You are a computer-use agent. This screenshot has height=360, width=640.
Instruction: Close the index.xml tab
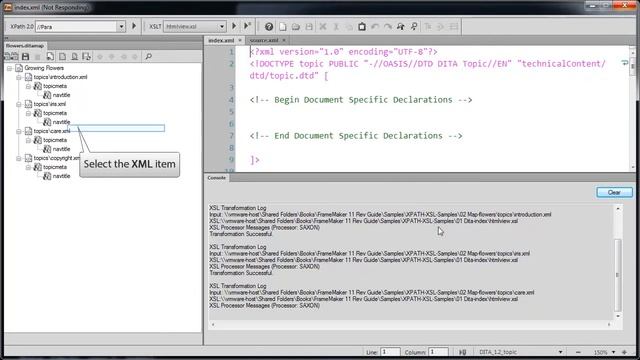tap(240, 40)
